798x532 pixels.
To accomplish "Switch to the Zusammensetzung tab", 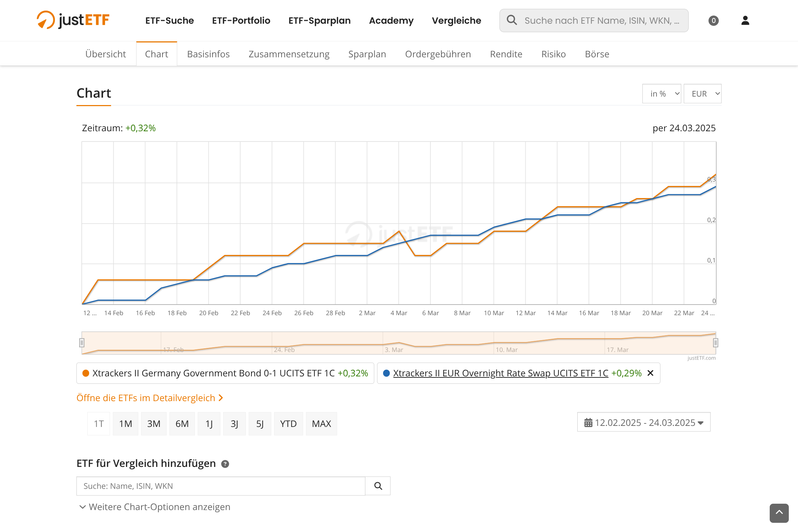I will [x=289, y=54].
